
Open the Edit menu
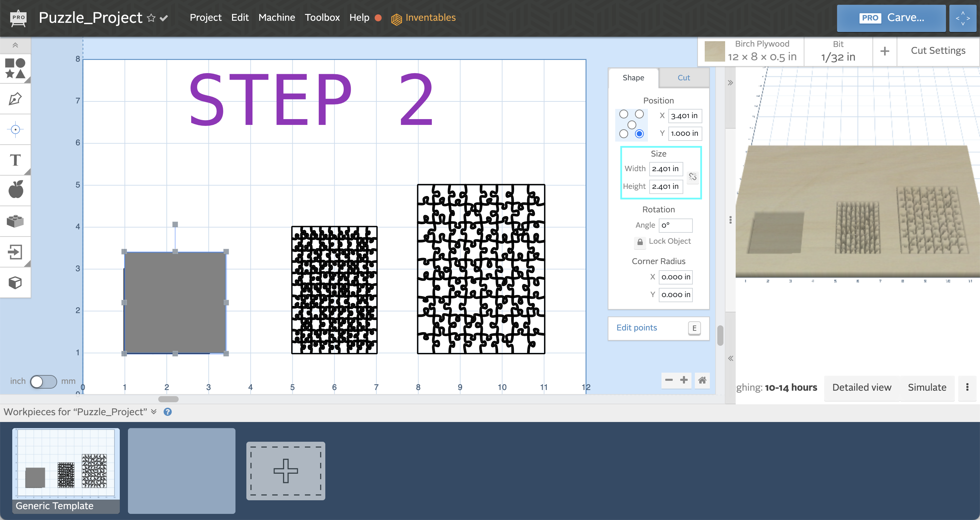coord(240,17)
